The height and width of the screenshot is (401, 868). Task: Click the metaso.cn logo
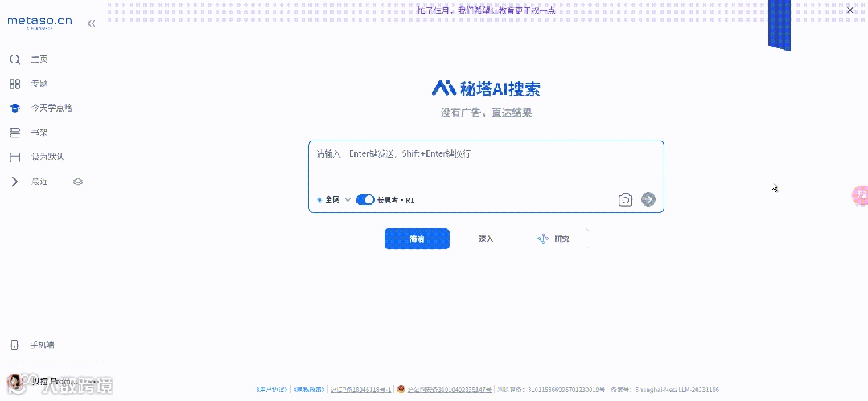pos(40,23)
